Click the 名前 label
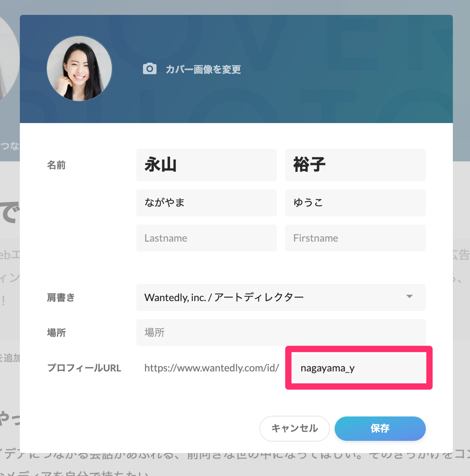Screen dimensions: 470x476 pos(56,165)
